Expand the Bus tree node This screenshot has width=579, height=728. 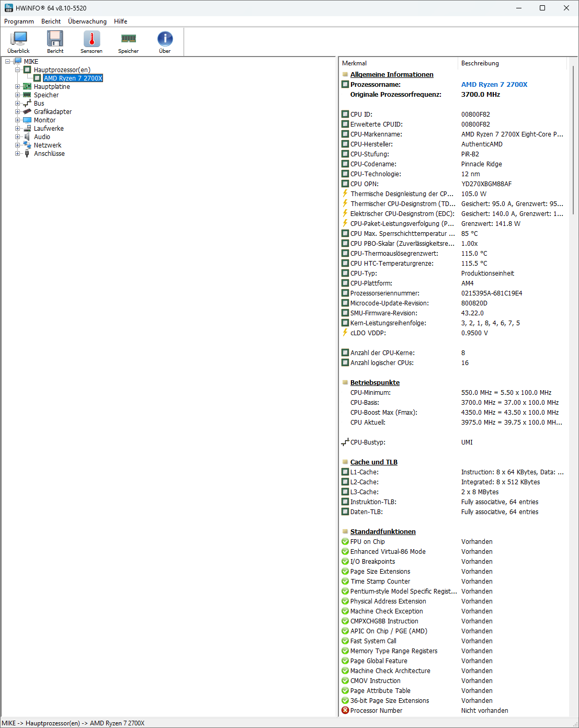click(x=17, y=104)
